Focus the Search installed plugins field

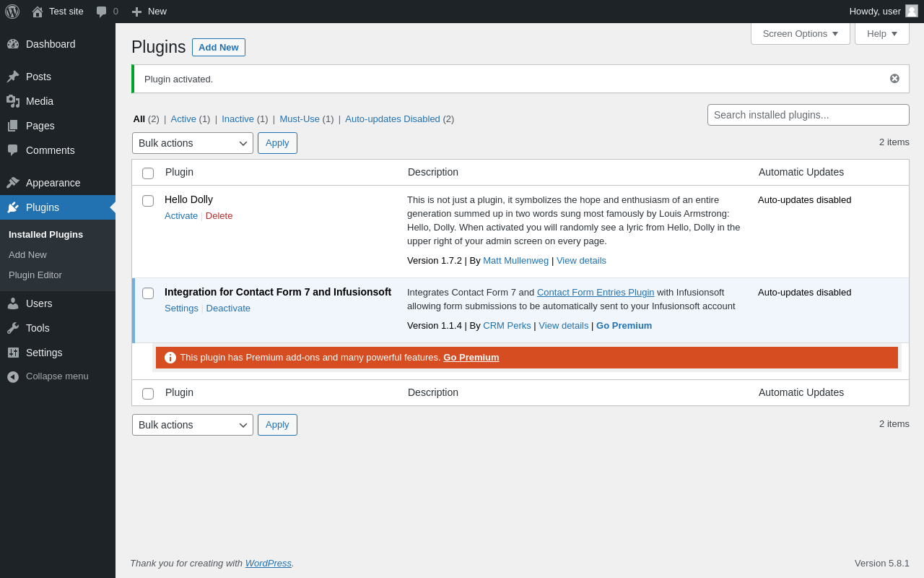point(808,115)
